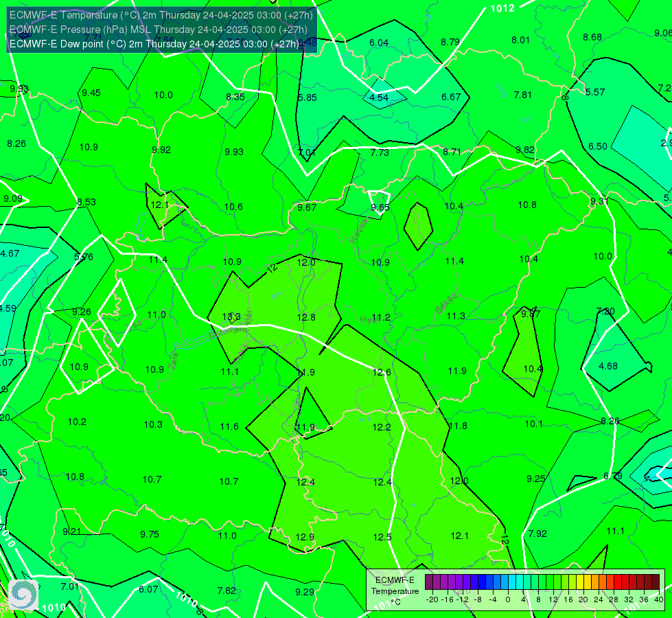The image size is (672, 618).
Task: Click the 9.67 temperature value
Action: pos(307,207)
